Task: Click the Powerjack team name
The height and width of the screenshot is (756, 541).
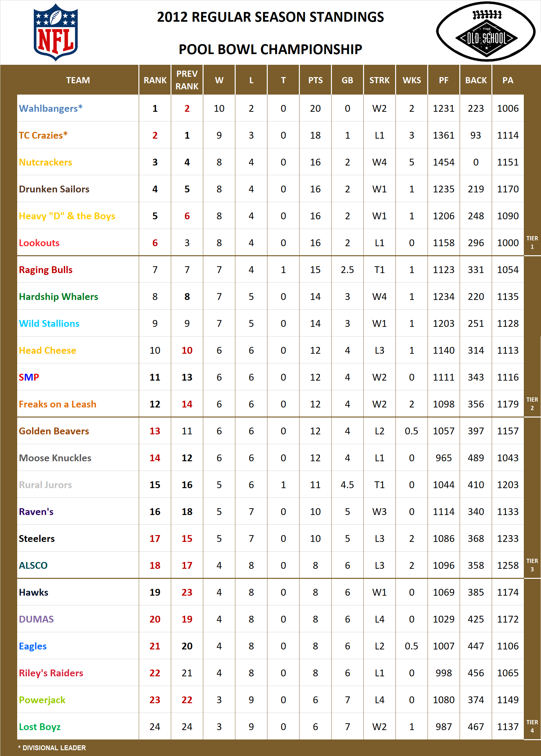Action: [41, 700]
